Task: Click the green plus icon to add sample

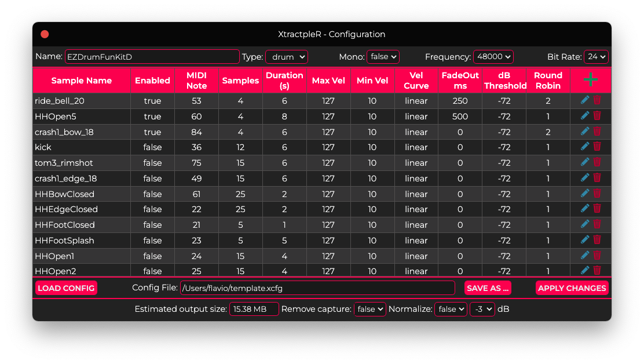Action: point(591,80)
